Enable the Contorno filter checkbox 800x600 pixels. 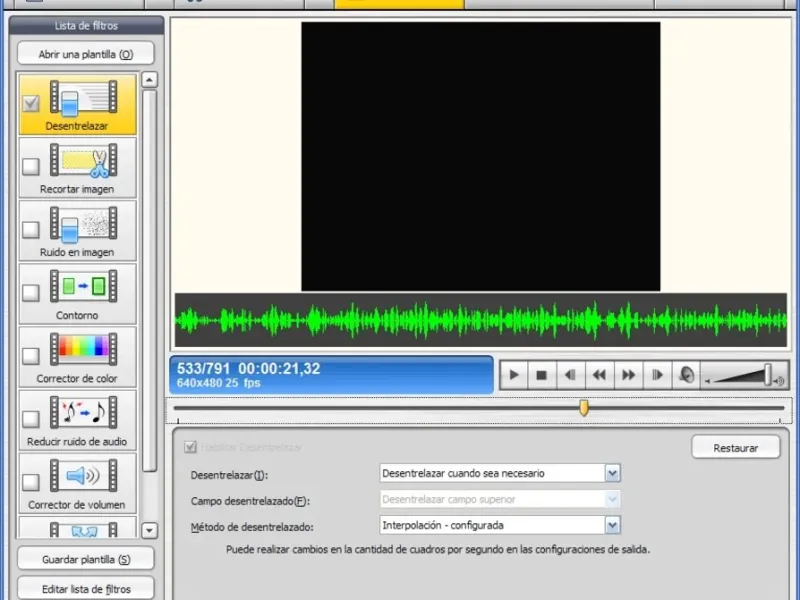coord(31,293)
